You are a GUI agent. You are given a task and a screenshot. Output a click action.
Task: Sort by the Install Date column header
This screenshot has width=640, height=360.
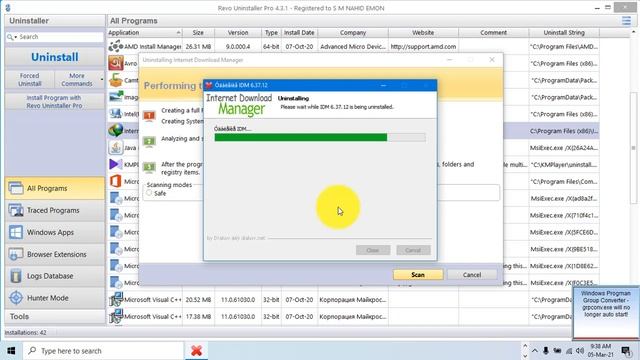coord(299,33)
